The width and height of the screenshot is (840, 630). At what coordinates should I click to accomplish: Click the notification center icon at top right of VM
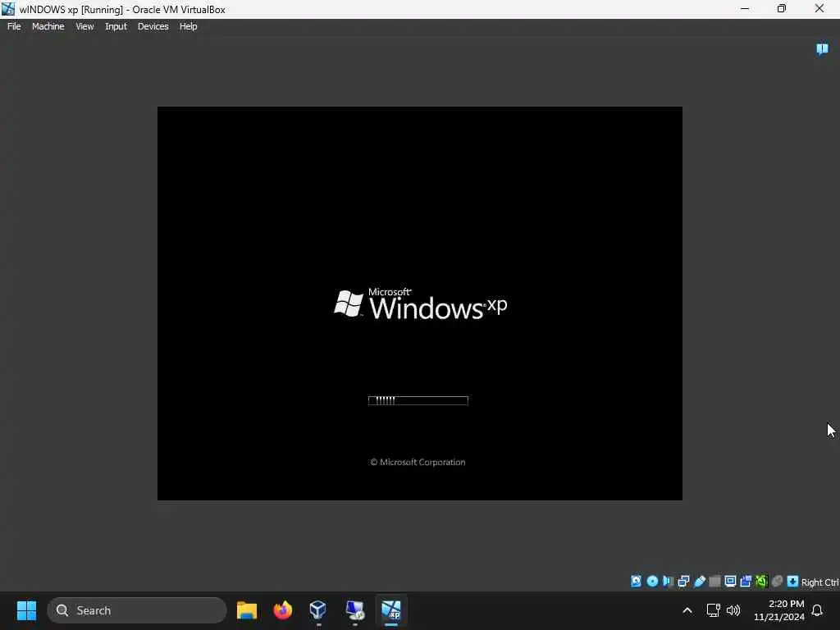pos(822,49)
